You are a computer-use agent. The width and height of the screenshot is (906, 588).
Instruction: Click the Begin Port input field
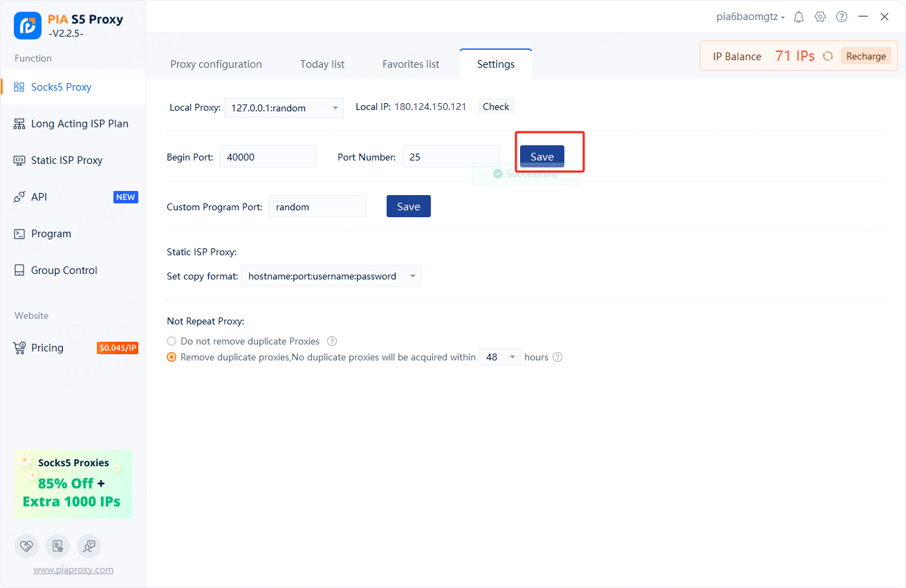point(268,157)
